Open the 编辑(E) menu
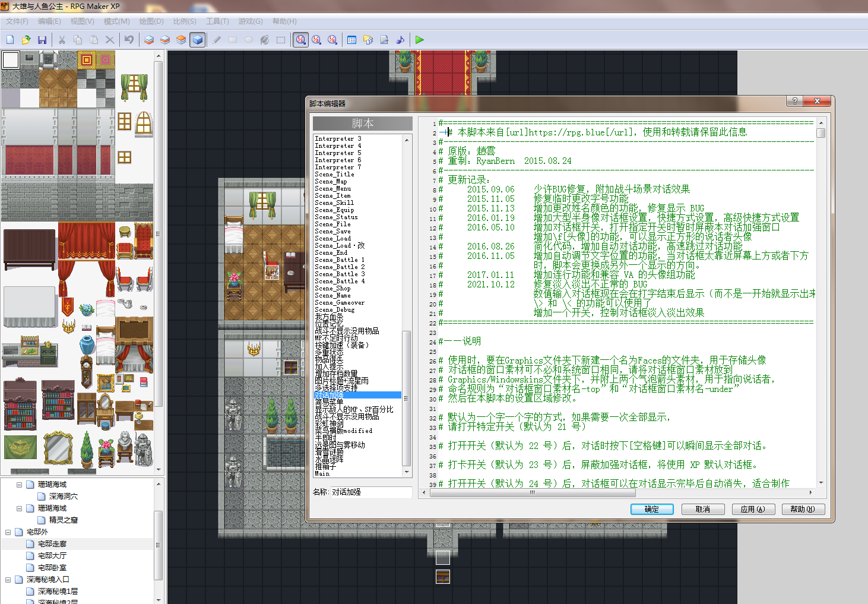This screenshot has width=868, height=604. pos(49,21)
